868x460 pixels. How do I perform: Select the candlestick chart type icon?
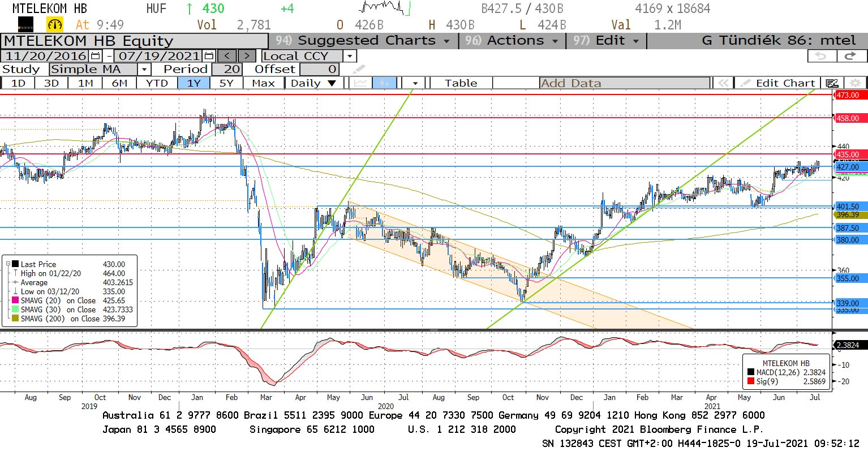(x=385, y=83)
